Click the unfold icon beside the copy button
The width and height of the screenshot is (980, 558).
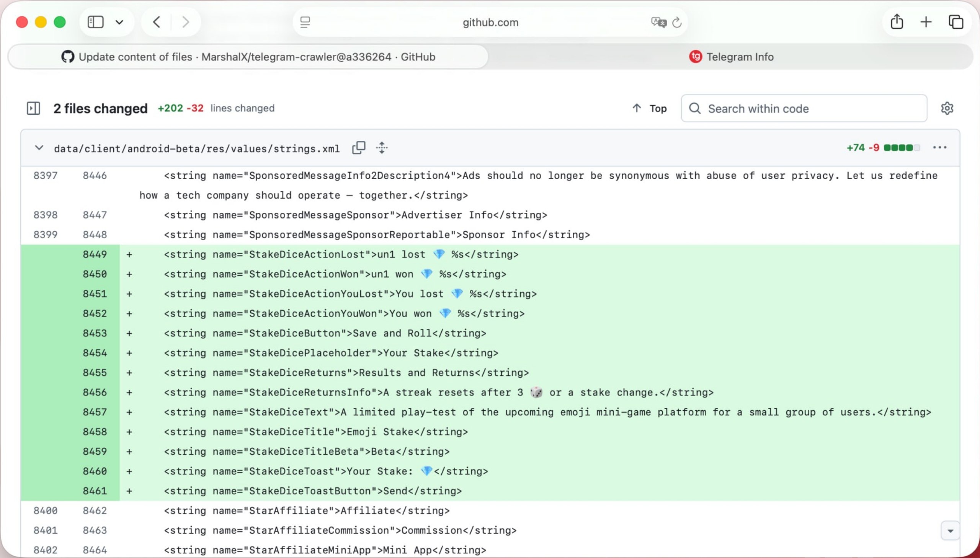(382, 148)
